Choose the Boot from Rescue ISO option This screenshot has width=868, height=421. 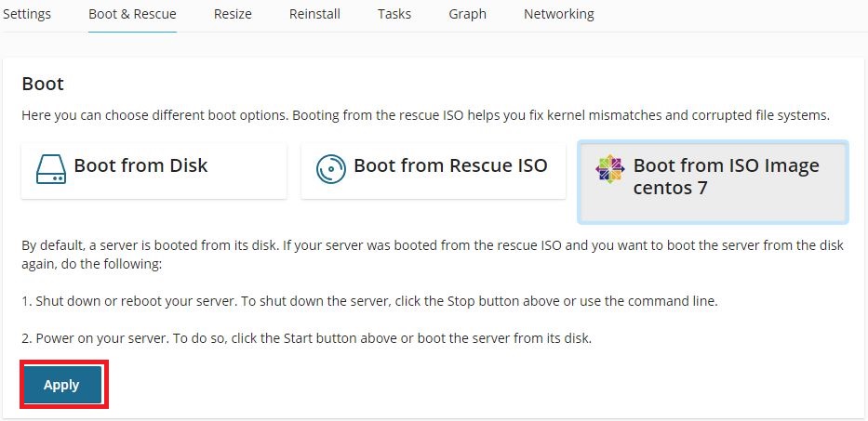click(434, 170)
